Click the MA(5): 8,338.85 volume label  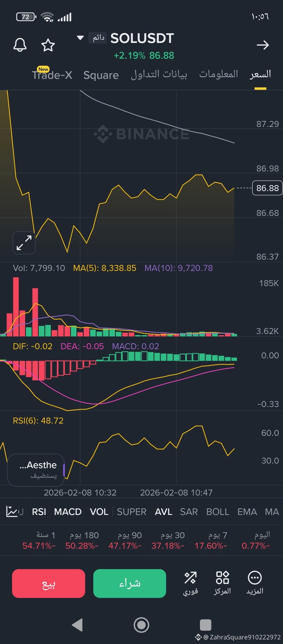pyautogui.click(x=105, y=268)
